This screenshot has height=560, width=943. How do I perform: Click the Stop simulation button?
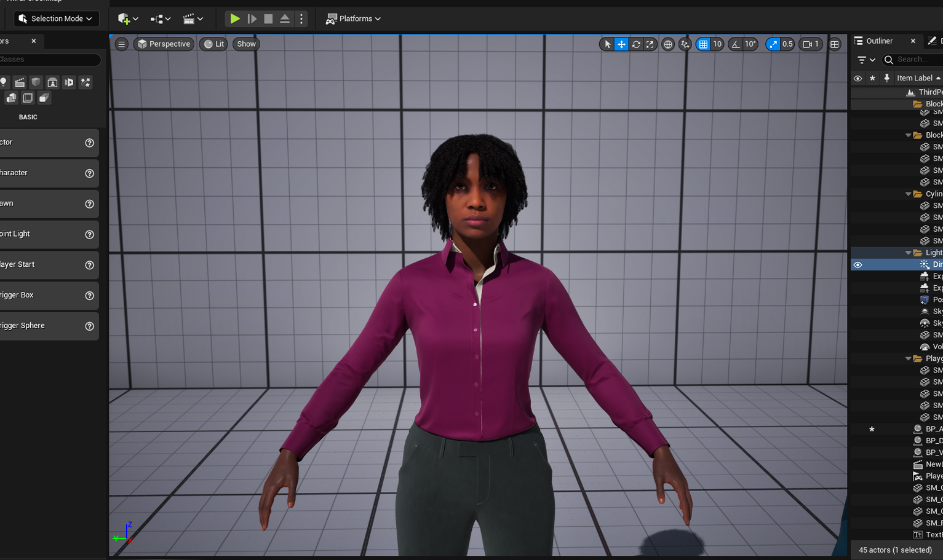tap(268, 18)
